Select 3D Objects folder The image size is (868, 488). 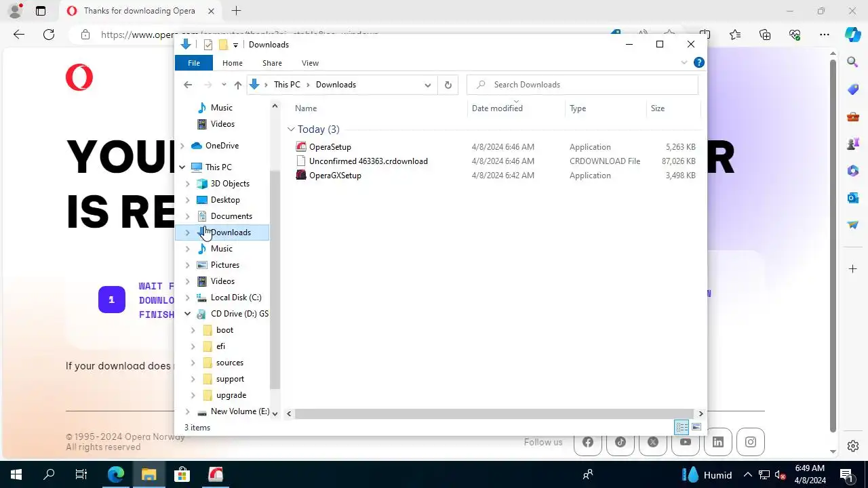(230, 184)
